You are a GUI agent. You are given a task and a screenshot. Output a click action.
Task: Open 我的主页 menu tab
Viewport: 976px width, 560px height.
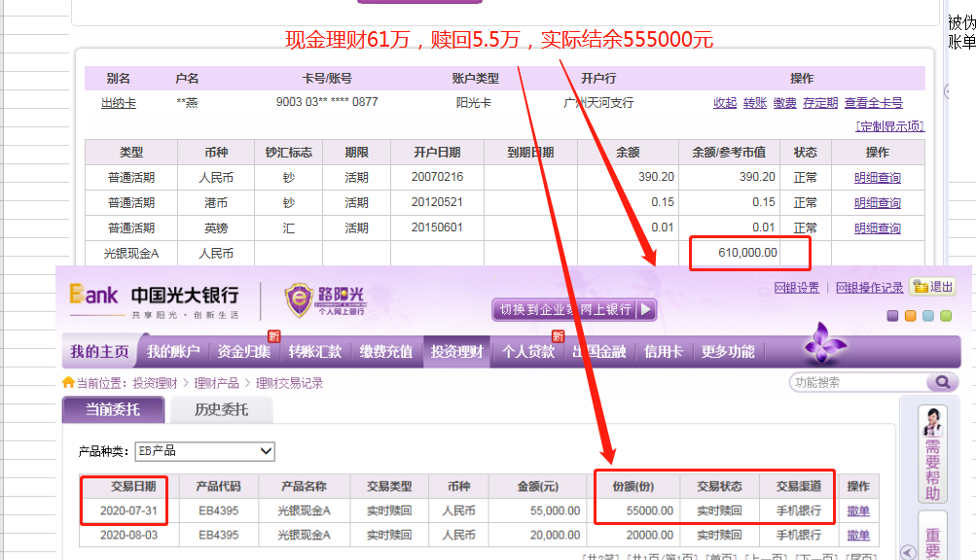pos(99,352)
